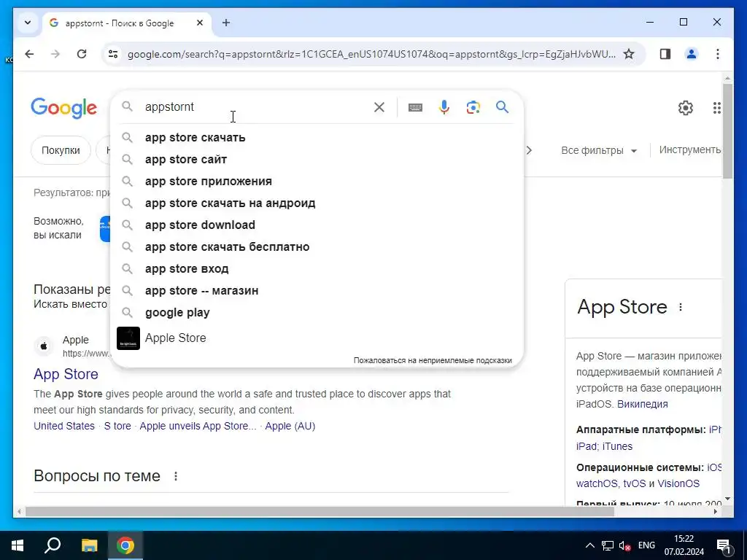Viewport: 747px width, 560px height.
Task: Open the new tab plus button
Action: pos(226,23)
